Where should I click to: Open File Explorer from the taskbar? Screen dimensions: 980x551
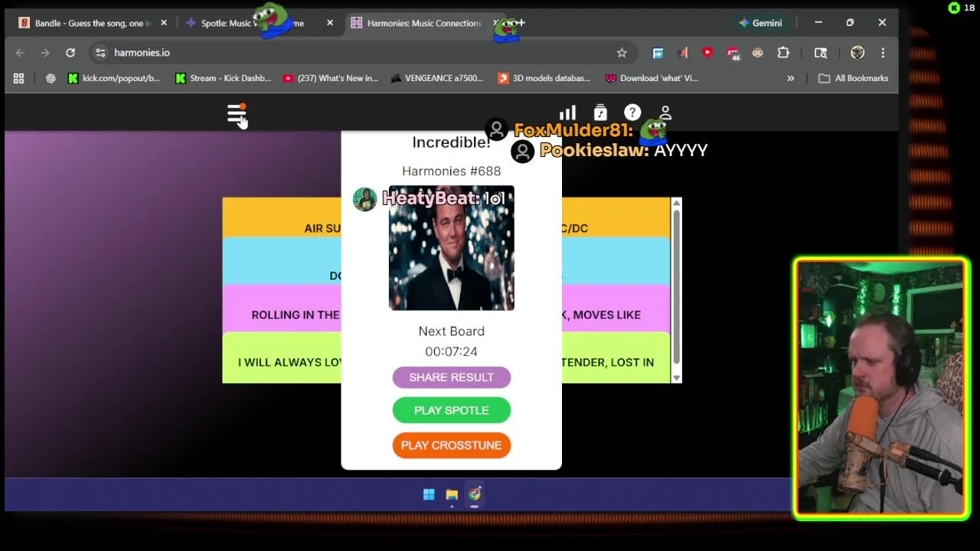(x=452, y=494)
